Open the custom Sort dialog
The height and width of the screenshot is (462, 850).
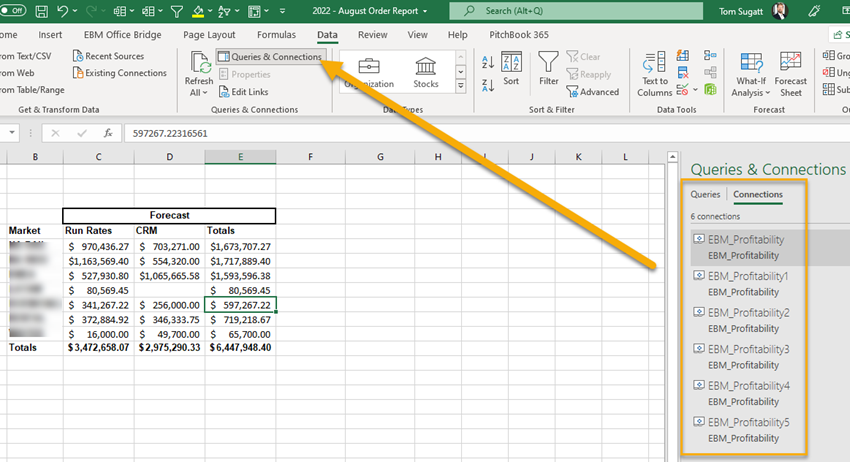[511, 69]
